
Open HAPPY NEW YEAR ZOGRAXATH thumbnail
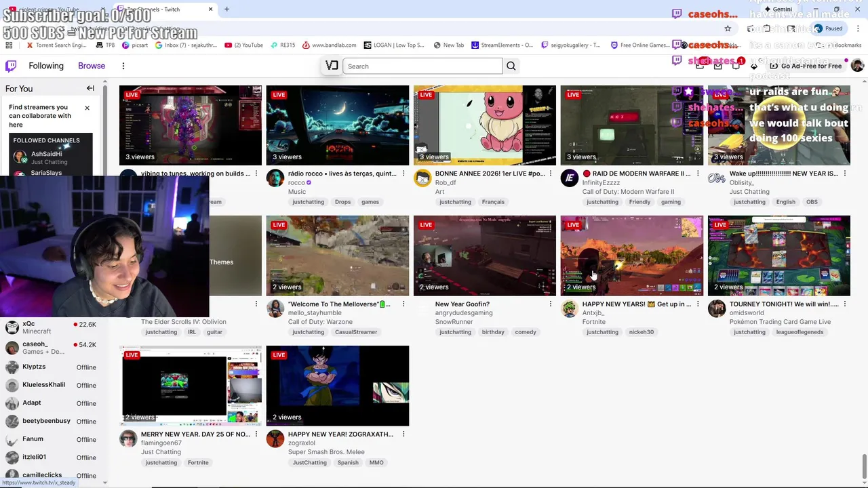click(x=338, y=386)
